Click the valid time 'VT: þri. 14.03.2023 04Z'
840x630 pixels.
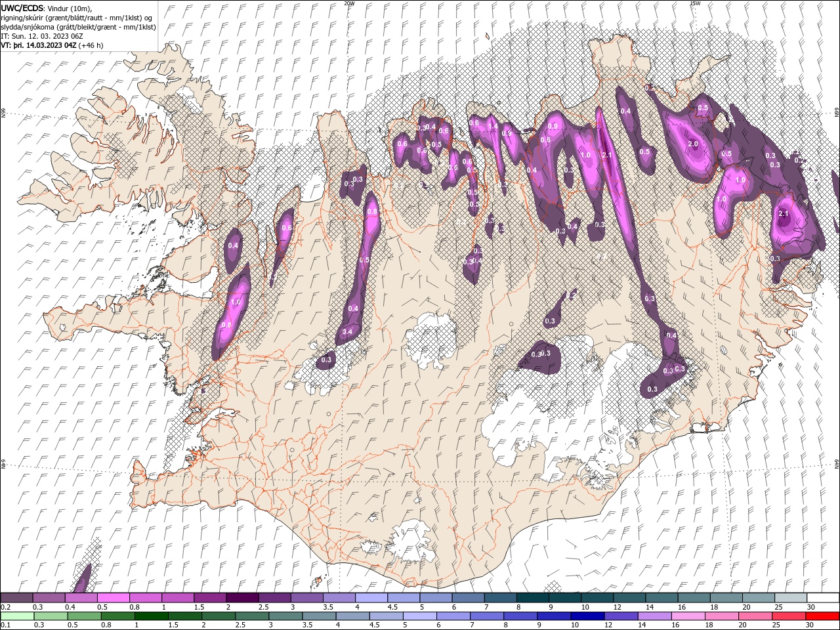coord(39,45)
